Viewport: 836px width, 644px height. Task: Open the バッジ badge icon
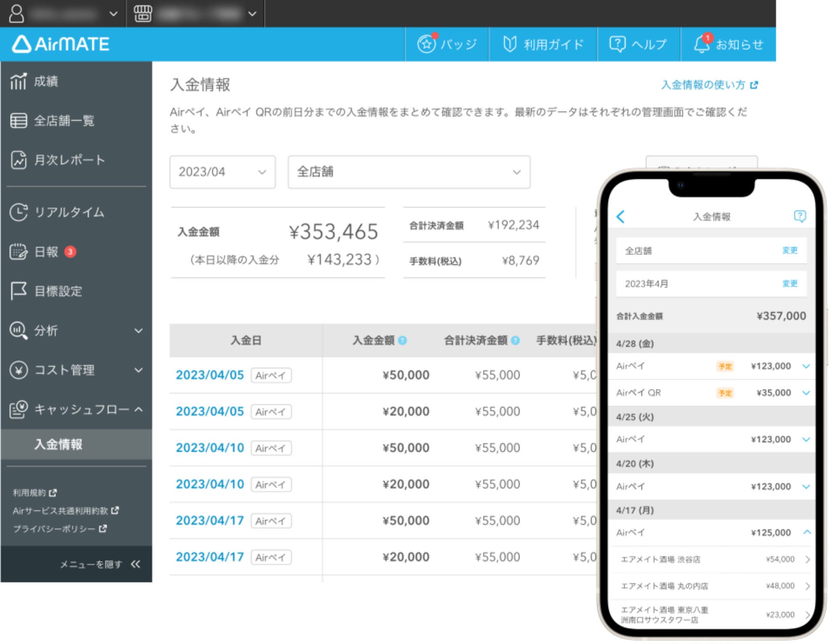click(427, 44)
